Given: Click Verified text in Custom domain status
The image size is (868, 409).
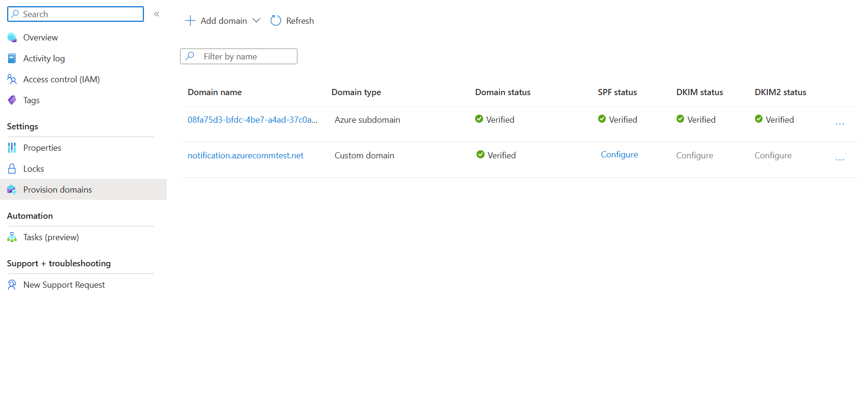Looking at the screenshot, I should pyautogui.click(x=502, y=156).
